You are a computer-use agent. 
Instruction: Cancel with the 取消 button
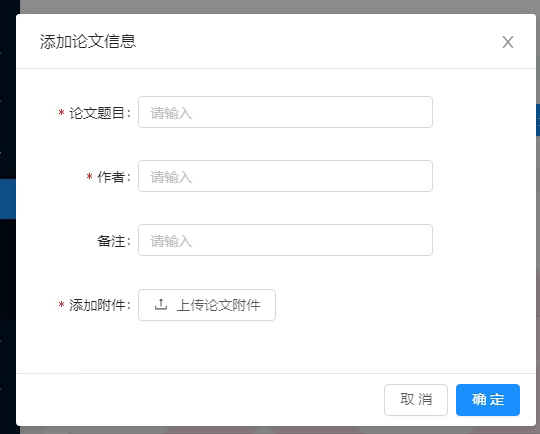pyautogui.click(x=416, y=400)
